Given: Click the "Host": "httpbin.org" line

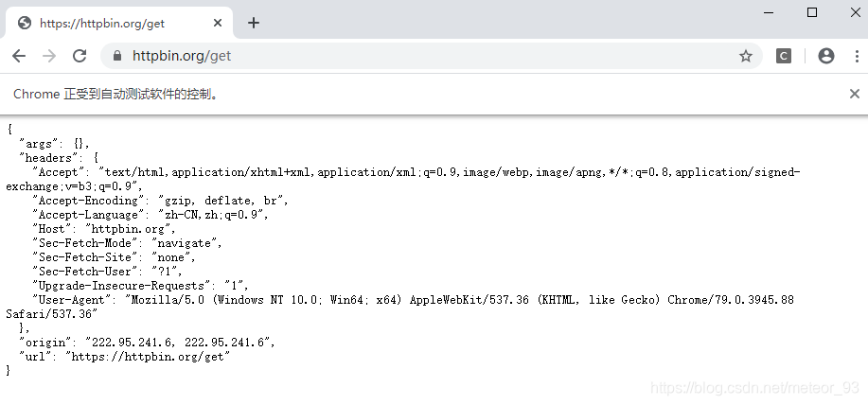Looking at the screenshot, I should tap(104, 229).
